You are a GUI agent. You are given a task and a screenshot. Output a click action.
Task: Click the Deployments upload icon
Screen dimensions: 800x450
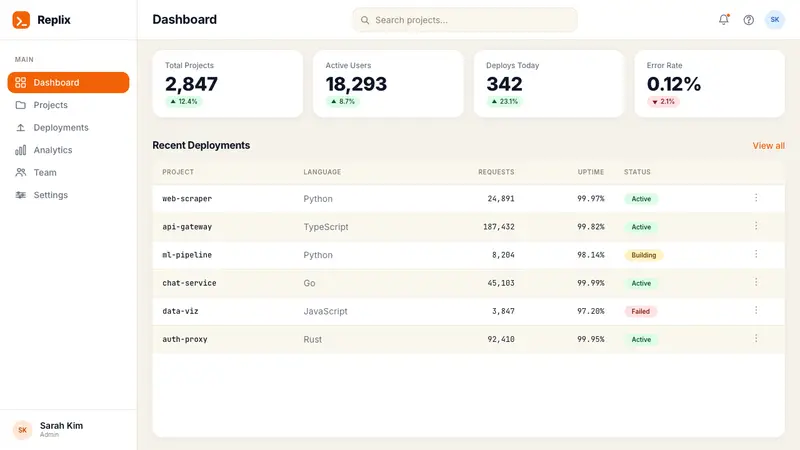tap(20, 128)
